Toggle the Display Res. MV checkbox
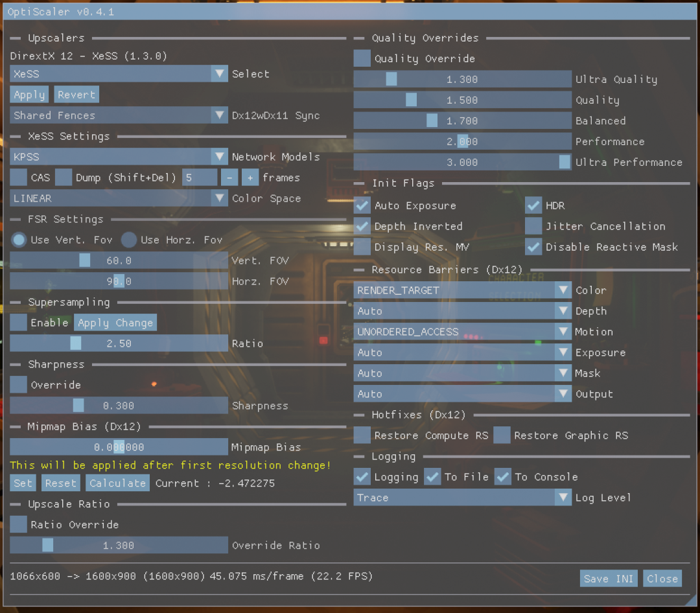Viewport: 700px width, 613px height. click(x=362, y=247)
